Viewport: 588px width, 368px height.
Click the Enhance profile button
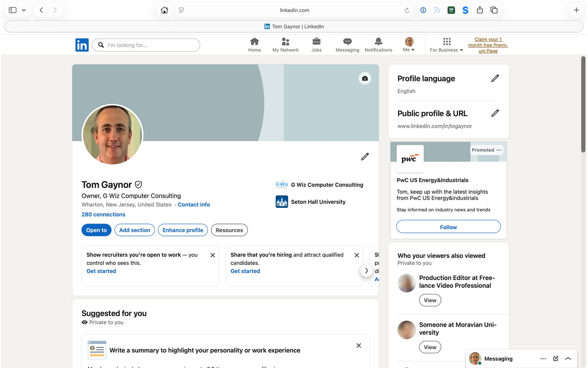pyautogui.click(x=183, y=230)
